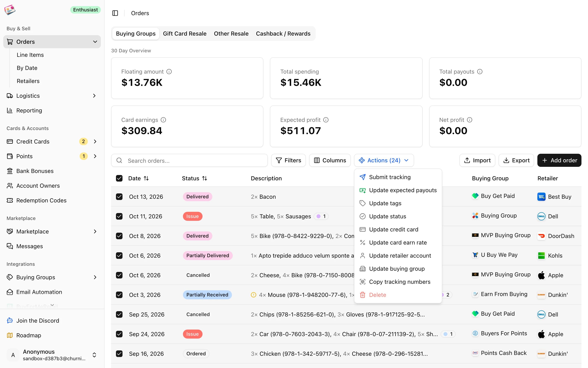
Task: Uncheck the Oct 13, 2026 order
Action: tap(119, 197)
